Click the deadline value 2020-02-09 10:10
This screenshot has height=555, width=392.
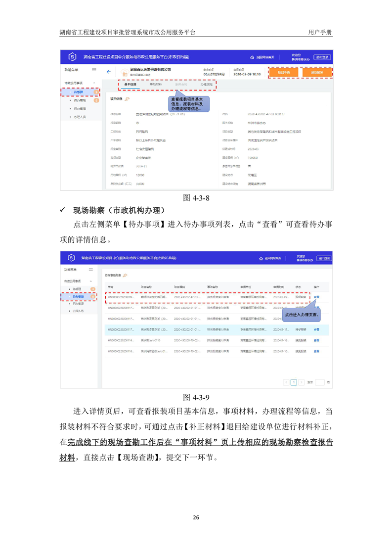click(247, 74)
